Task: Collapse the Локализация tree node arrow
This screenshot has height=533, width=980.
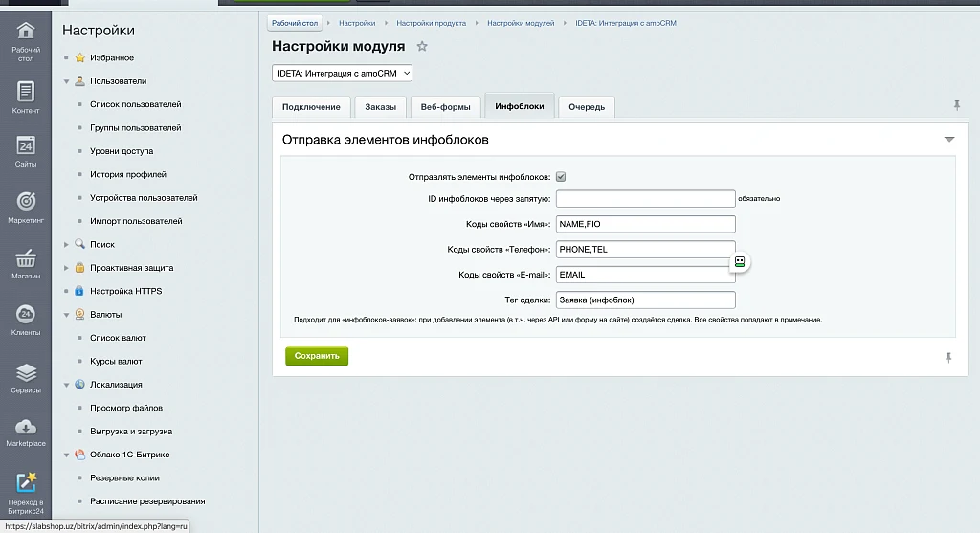Action: [x=66, y=385]
